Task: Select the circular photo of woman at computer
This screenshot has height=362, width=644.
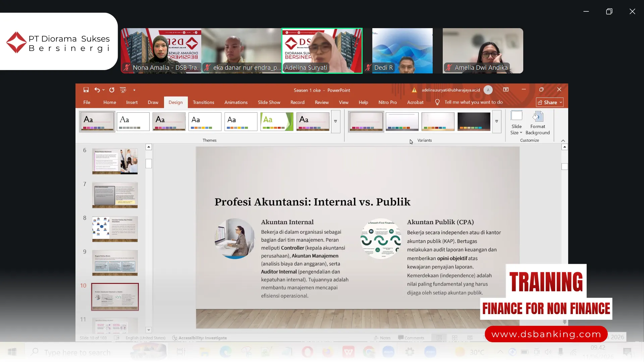Action: [234, 239]
